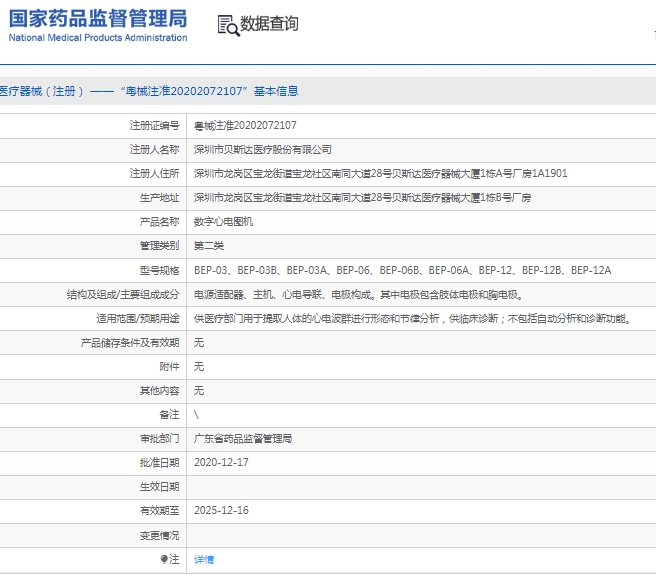Click the 批准日期 label
The image size is (656, 578).
coord(159,463)
